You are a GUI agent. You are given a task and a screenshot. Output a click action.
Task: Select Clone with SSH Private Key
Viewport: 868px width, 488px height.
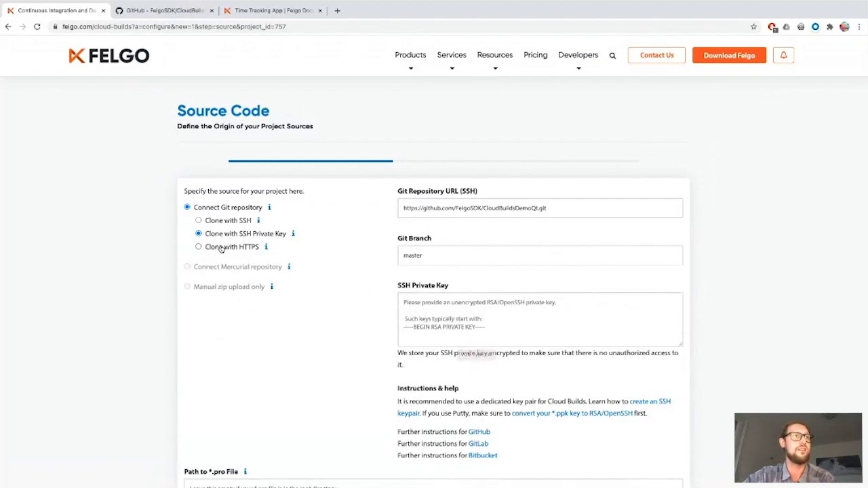pyautogui.click(x=199, y=233)
